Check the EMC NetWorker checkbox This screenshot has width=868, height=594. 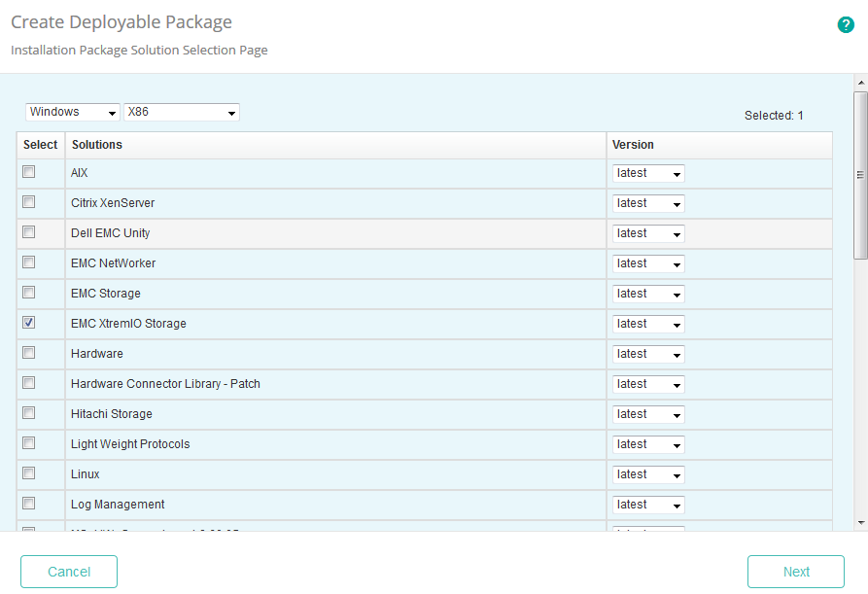click(x=28, y=262)
